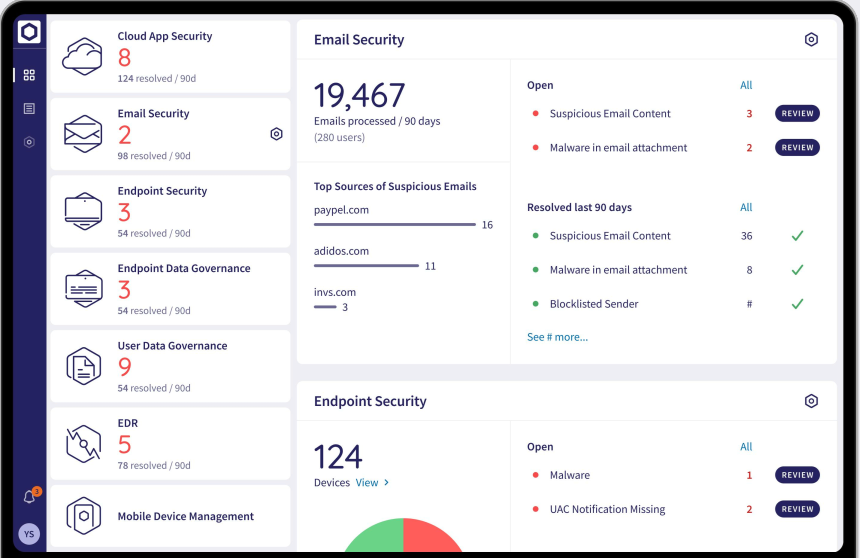This screenshot has height=558, width=860.
Task: Open Email Security panel settings hexagon icon
Action: point(811,40)
